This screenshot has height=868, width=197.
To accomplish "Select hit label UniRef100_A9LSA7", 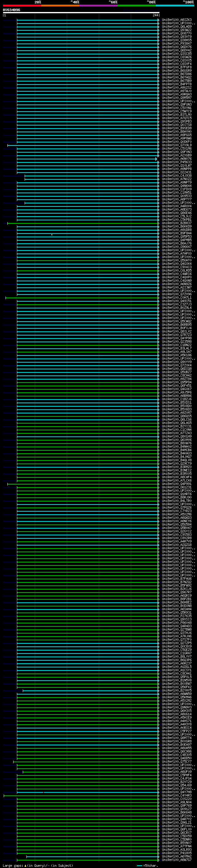I will (x=177, y=352).
